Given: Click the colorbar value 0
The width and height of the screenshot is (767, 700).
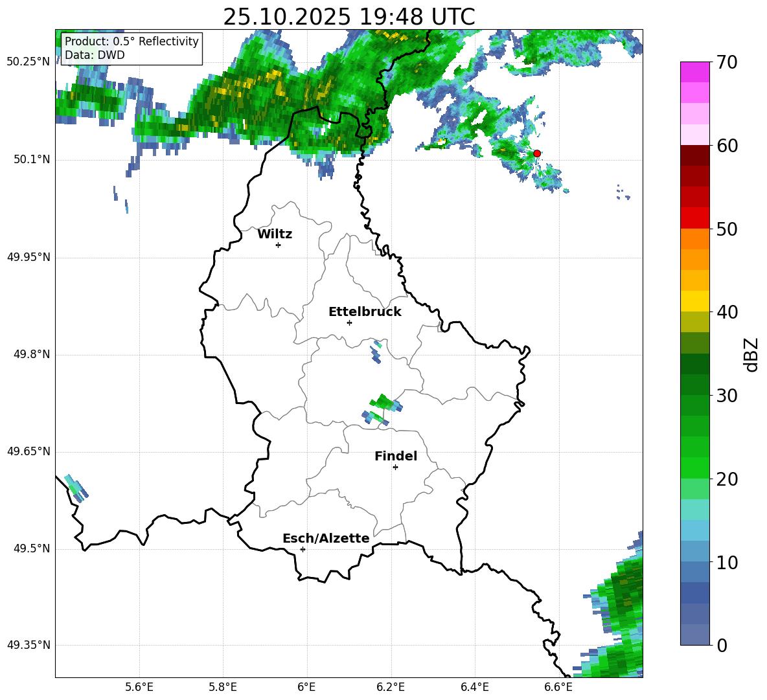Looking at the screenshot, I should click(x=722, y=645).
